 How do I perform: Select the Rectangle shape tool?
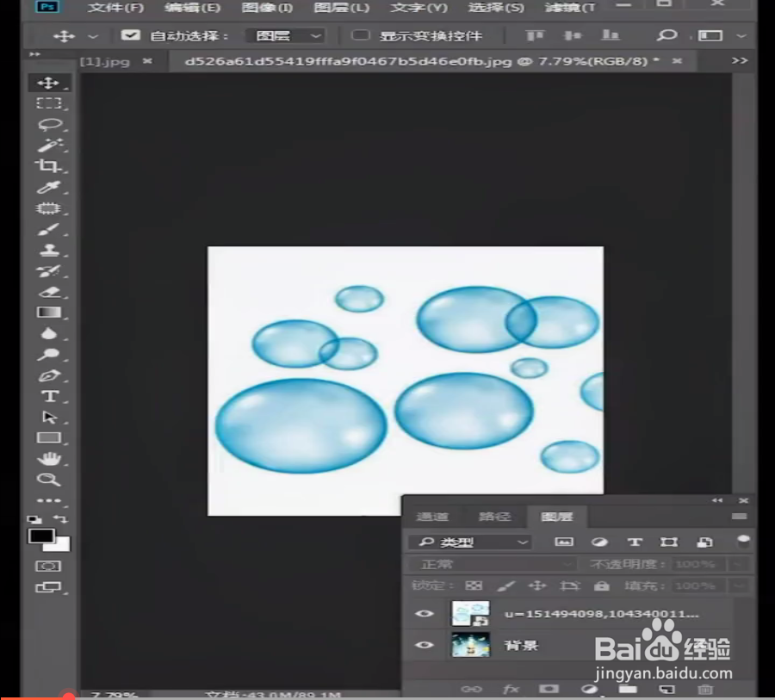point(48,438)
